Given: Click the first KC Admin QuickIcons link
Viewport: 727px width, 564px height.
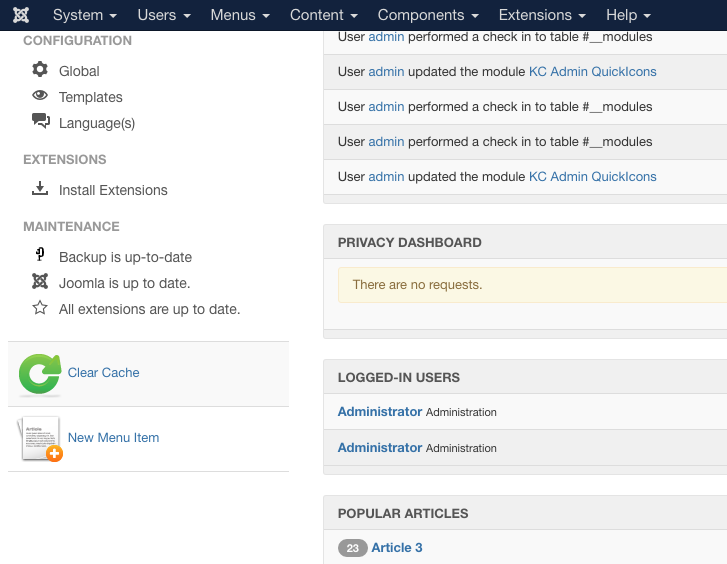Looking at the screenshot, I should click(x=593, y=71).
